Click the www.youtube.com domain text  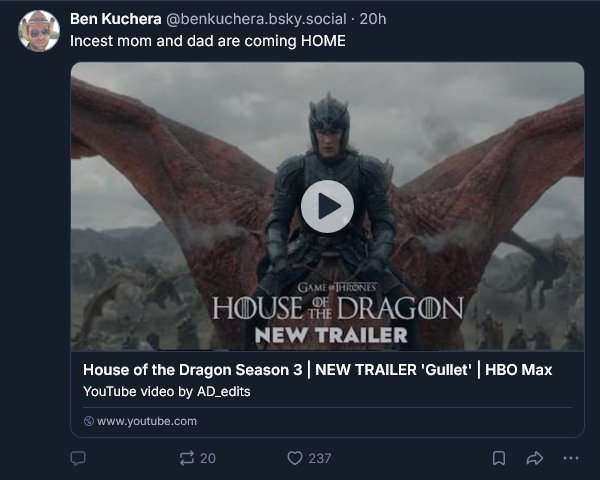tap(147, 421)
